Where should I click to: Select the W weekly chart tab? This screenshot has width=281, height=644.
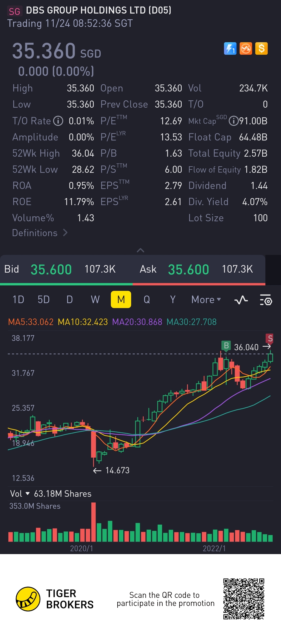pos(95,300)
